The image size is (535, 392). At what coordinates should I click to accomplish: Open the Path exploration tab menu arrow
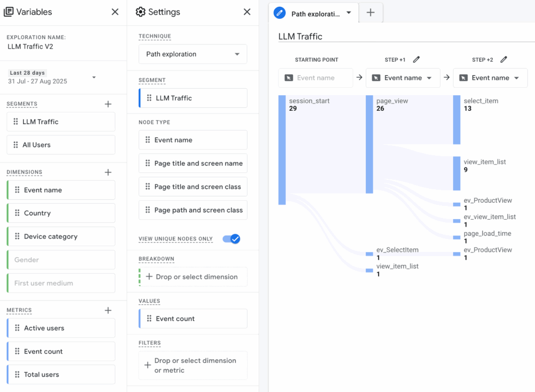[x=349, y=13]
